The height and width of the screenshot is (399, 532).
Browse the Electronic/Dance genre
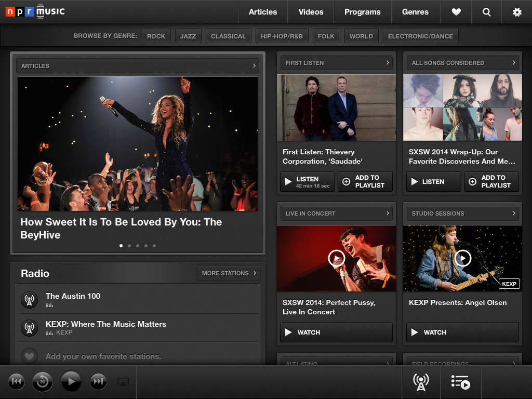[420, 36]
